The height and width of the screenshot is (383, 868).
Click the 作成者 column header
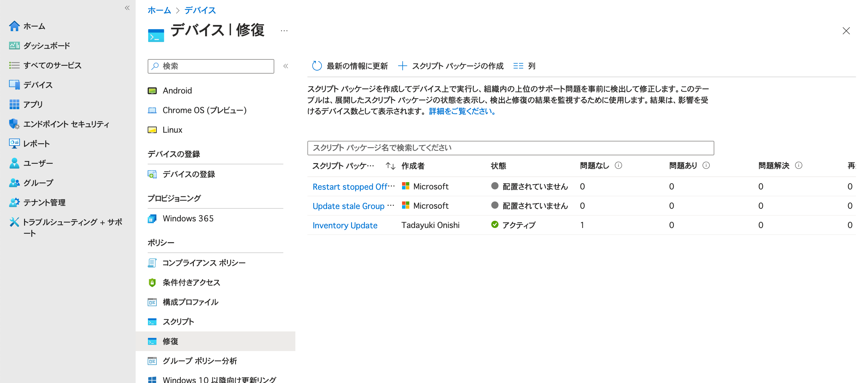tap(413, 166)
